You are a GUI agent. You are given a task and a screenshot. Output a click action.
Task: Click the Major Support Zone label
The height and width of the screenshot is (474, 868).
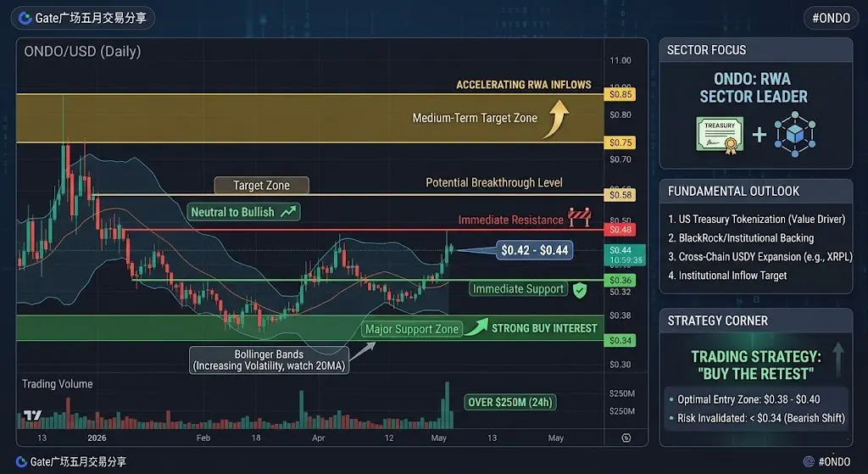click(x=412, y=329)
